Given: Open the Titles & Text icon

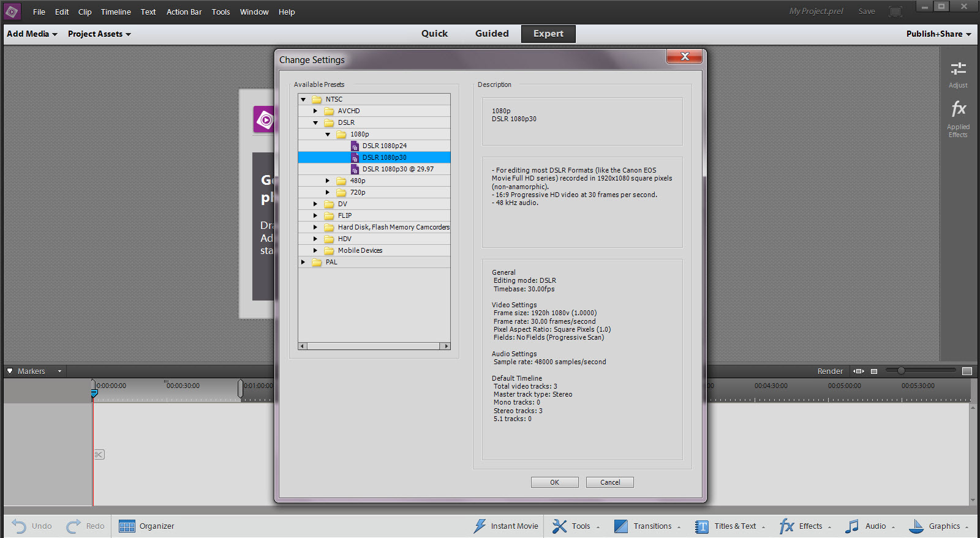Looking at the screenshot, I should coord(702,526).
